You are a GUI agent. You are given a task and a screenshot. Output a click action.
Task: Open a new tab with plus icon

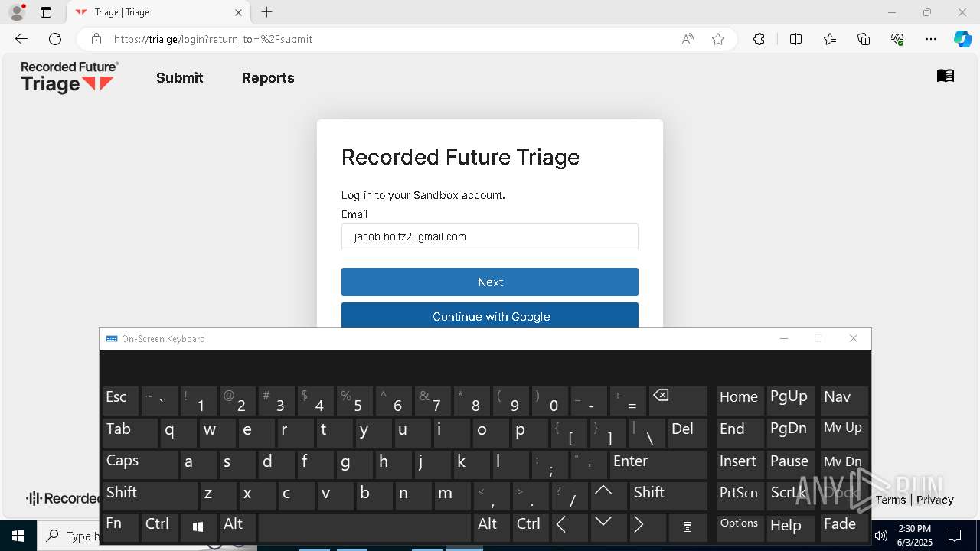[266, 12]
